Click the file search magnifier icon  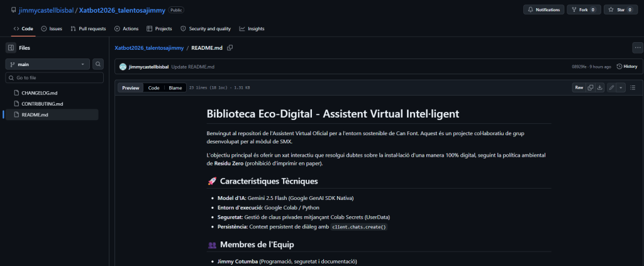[97, 64]
